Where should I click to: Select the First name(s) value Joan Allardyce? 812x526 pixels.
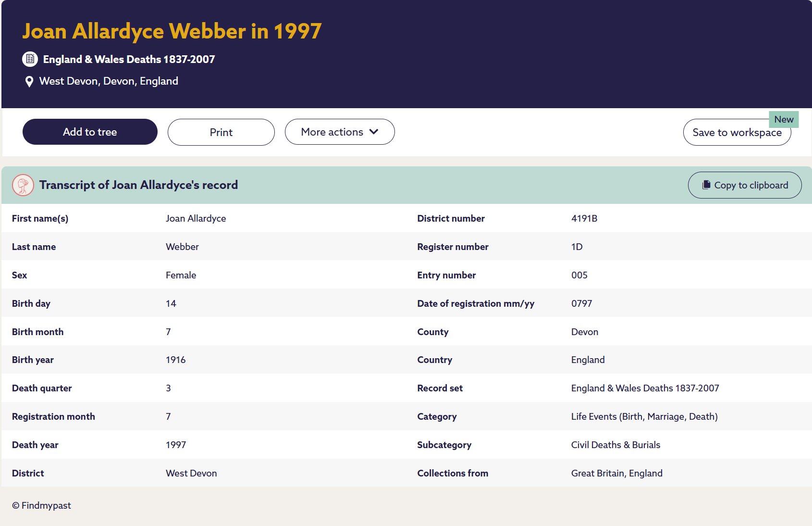pos(196,218)
